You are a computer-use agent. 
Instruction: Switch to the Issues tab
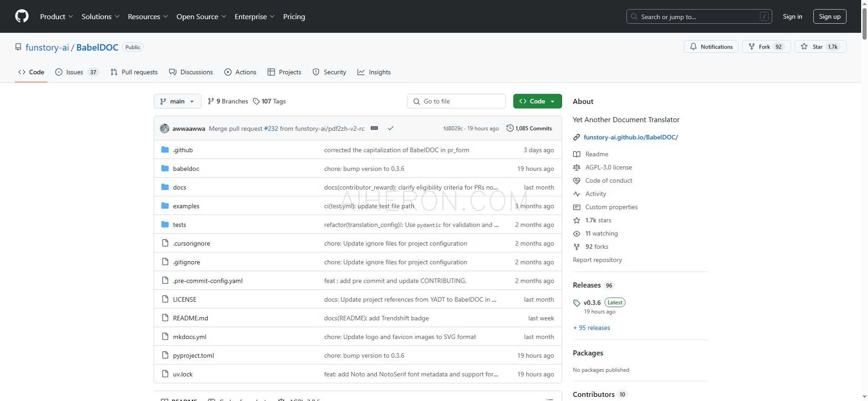[x=77, y=72]
